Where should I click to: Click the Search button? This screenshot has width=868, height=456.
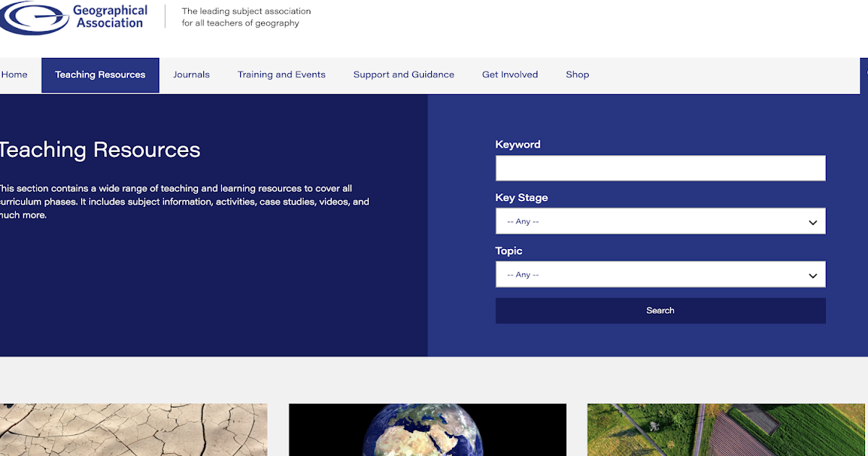pos(660,311)
